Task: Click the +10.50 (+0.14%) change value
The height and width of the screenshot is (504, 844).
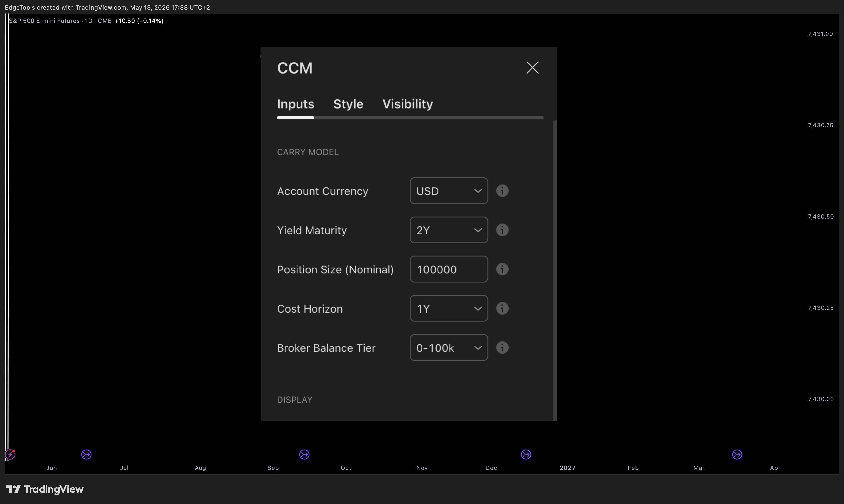Action: (x=139, y=21)
